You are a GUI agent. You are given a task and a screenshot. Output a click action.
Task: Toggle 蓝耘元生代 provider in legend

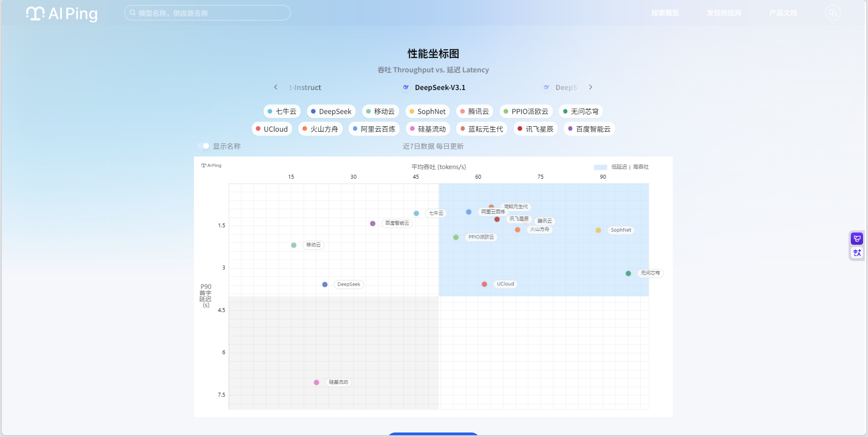[x=481, y=129]
